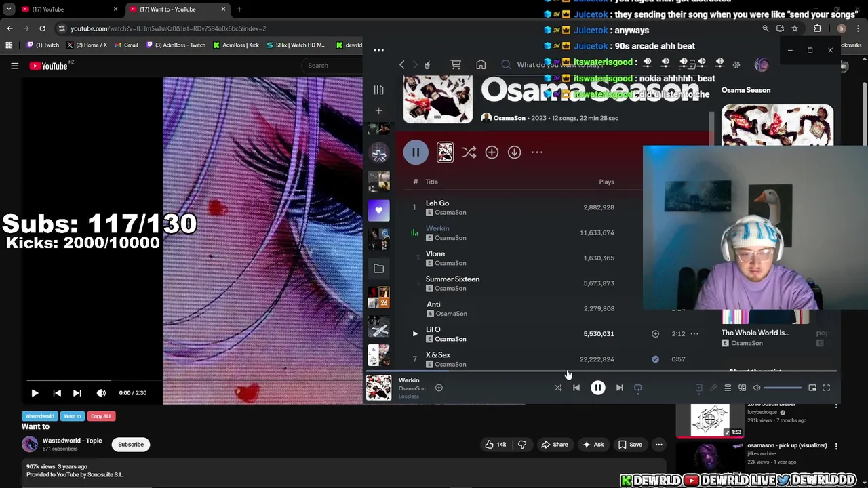Viewport: 868px width, 488px height.
Task: Click the YouTube logo
Action: 48,66
